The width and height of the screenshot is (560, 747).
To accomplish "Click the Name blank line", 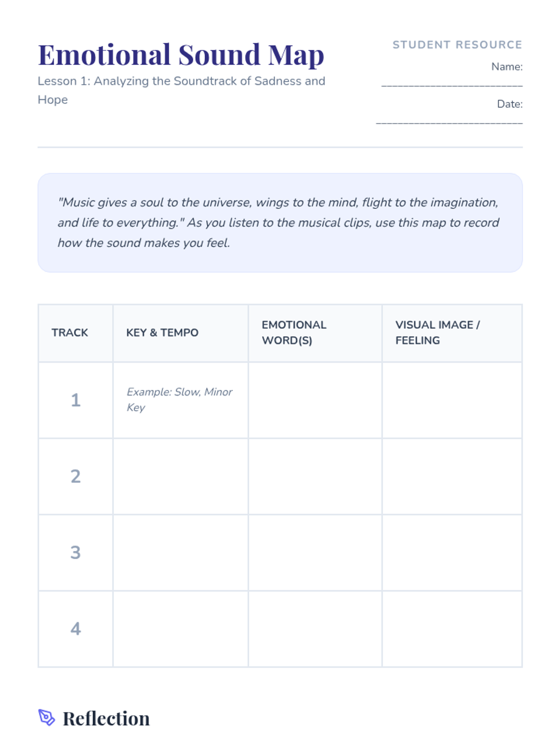I will [452, 84].
